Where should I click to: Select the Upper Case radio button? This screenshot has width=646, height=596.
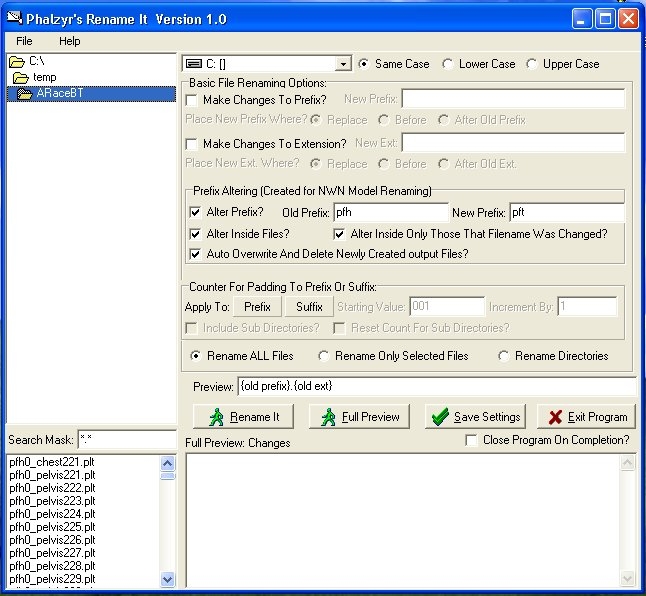pos(532,64)
